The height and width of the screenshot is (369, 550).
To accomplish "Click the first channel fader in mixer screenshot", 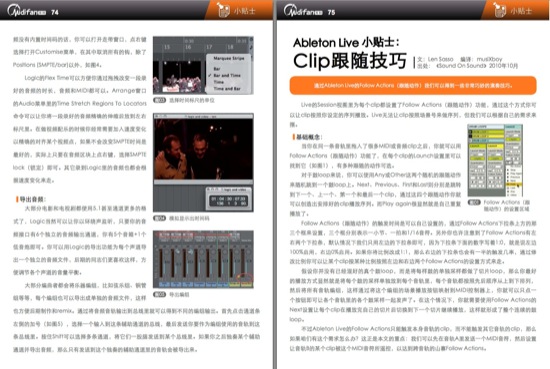I will [x=161, y=262].
